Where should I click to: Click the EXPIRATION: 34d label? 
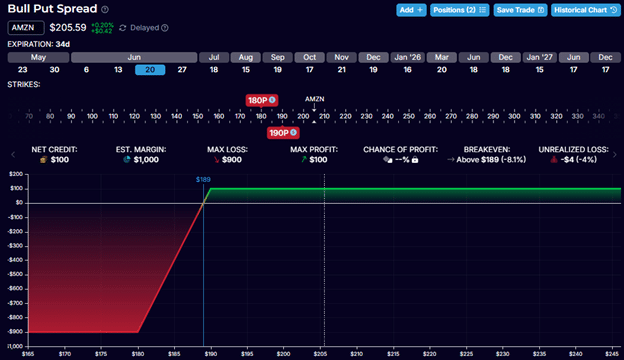[39, 44]
